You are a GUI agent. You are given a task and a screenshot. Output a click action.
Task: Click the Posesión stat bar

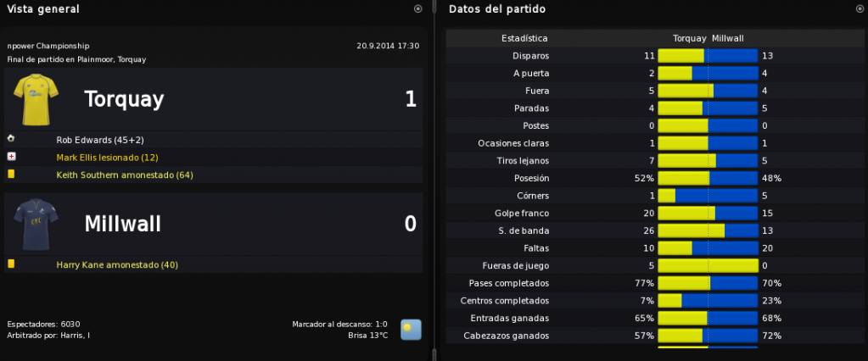(708, 178)
